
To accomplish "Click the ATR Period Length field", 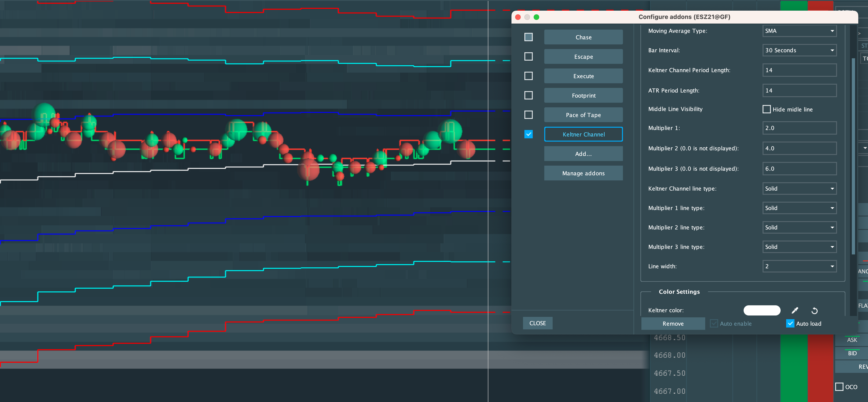I will point(799,90).
